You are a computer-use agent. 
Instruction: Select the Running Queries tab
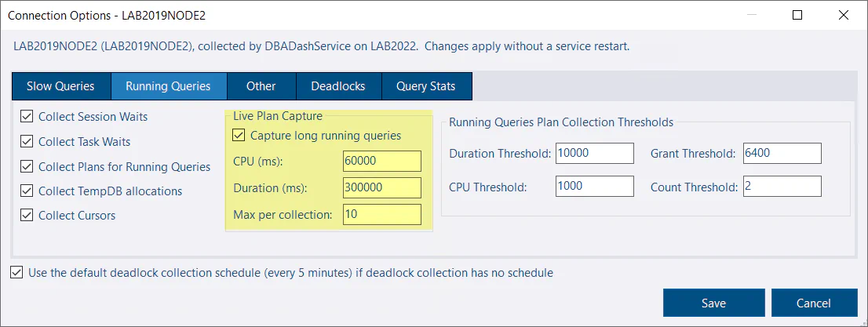pyautogui.click(x=168, y=86)
